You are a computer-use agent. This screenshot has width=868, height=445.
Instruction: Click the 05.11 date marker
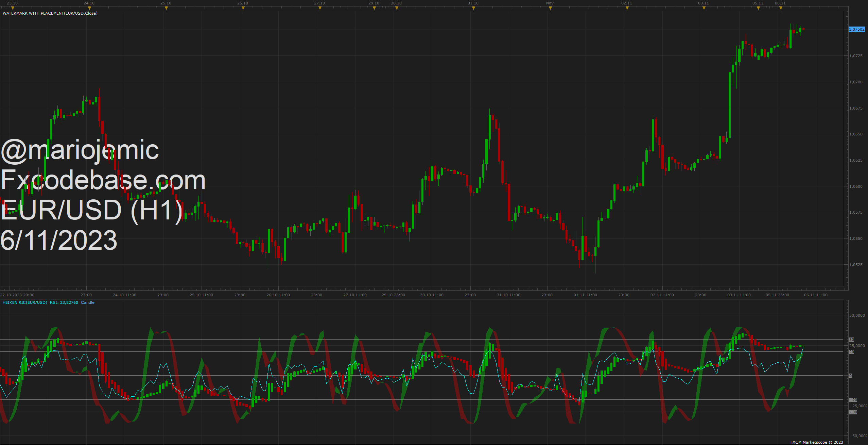[x=758, y=3]
